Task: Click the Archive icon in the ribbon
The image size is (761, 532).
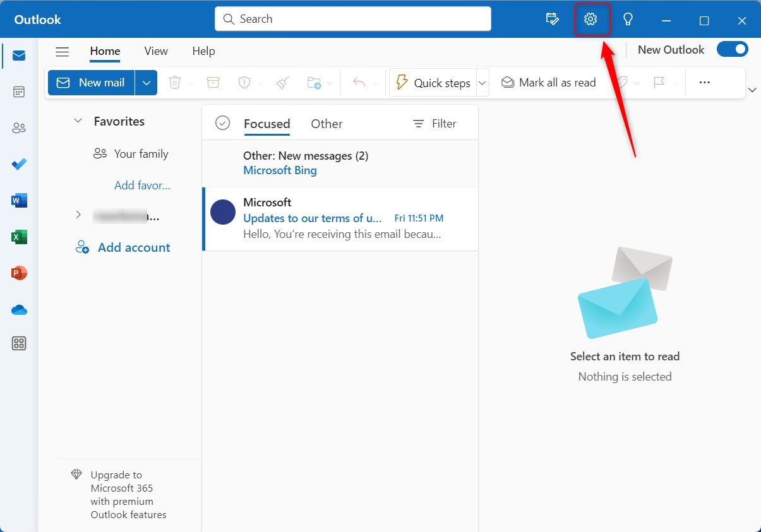Action: pyautogui.click(x=213, y=82)
